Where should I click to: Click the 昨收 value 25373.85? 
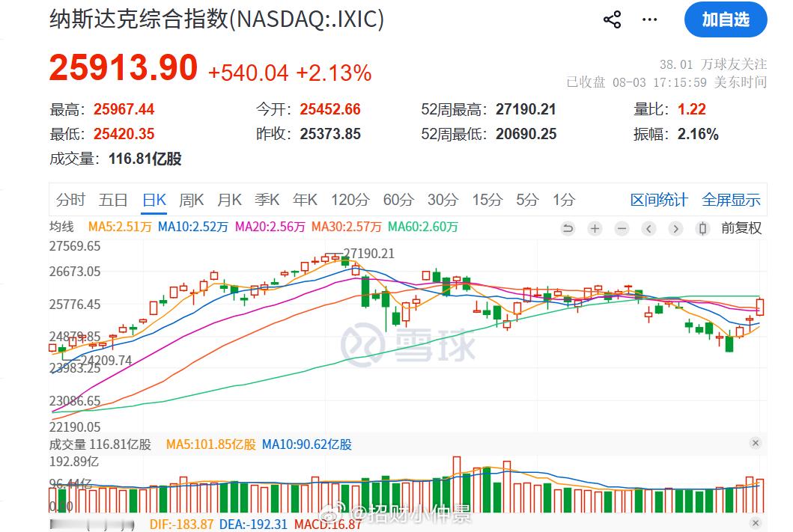[x=330, y=134]
